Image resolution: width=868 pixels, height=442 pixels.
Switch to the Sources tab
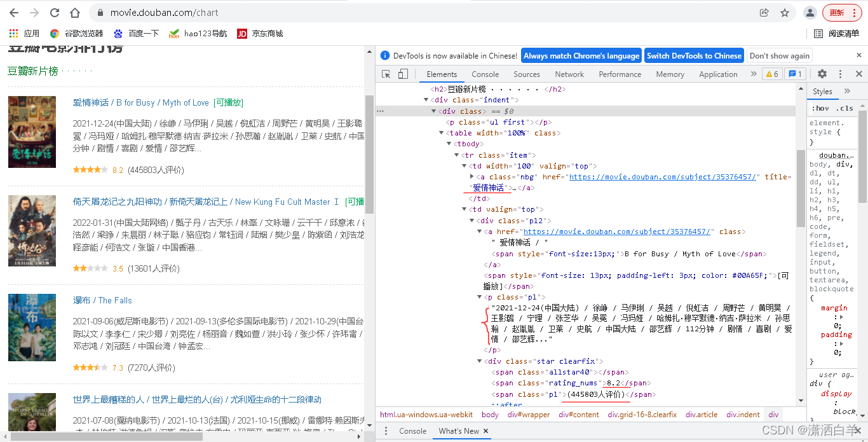tap(527, 74)
